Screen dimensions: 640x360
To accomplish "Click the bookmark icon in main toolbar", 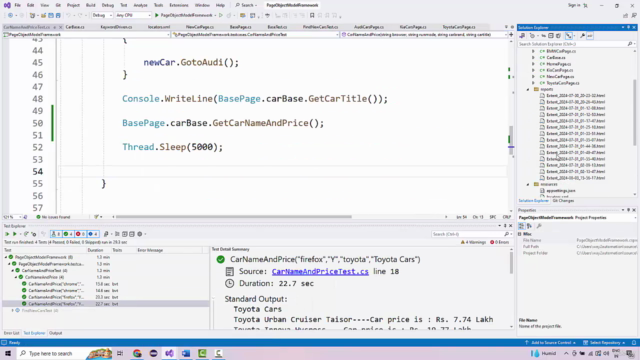I will pos(312,16).
